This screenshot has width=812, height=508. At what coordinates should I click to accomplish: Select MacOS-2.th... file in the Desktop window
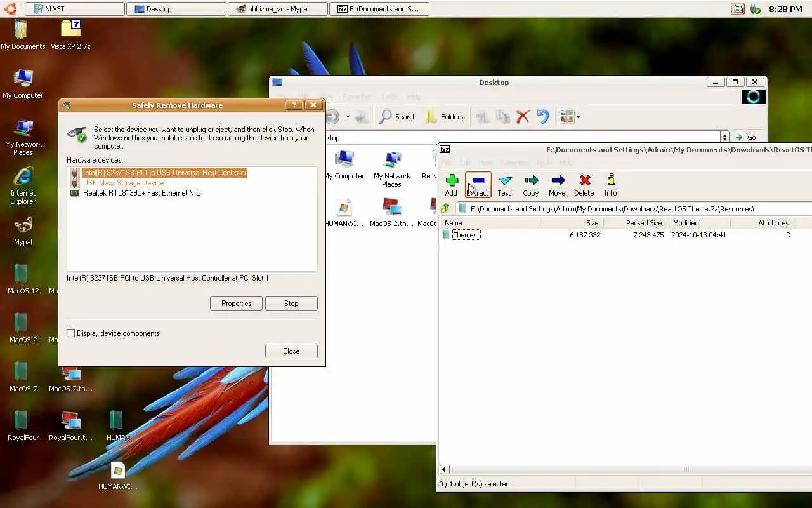tap(391, 213)
